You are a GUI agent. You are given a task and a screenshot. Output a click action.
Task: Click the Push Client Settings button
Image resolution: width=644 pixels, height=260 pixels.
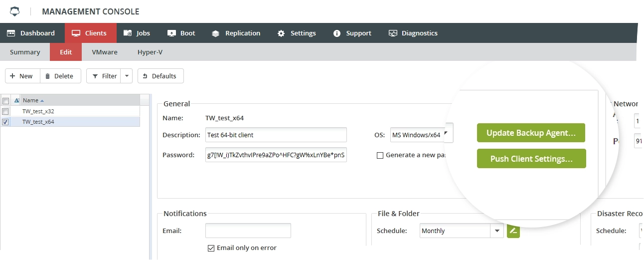[x=531, y=159]
